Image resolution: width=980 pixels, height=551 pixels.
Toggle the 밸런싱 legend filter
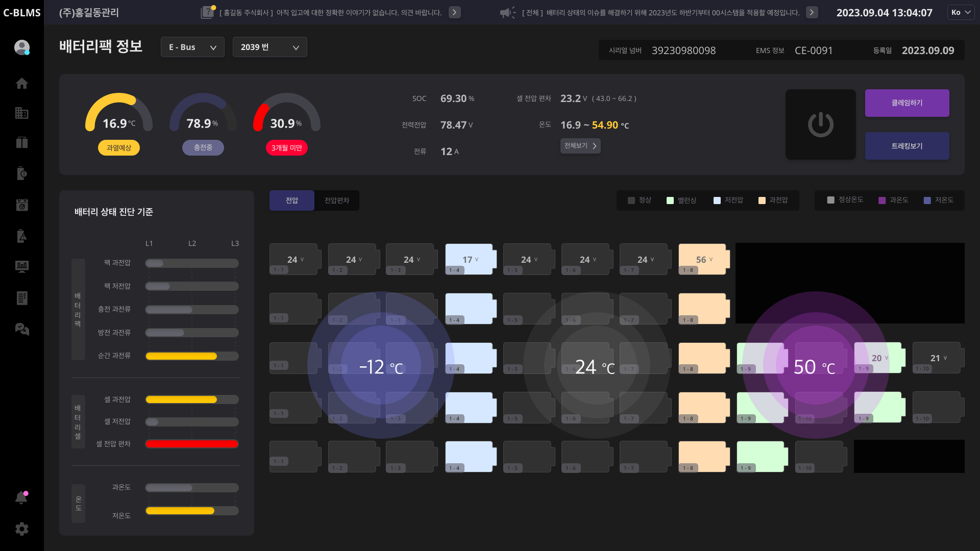(681, 200)
